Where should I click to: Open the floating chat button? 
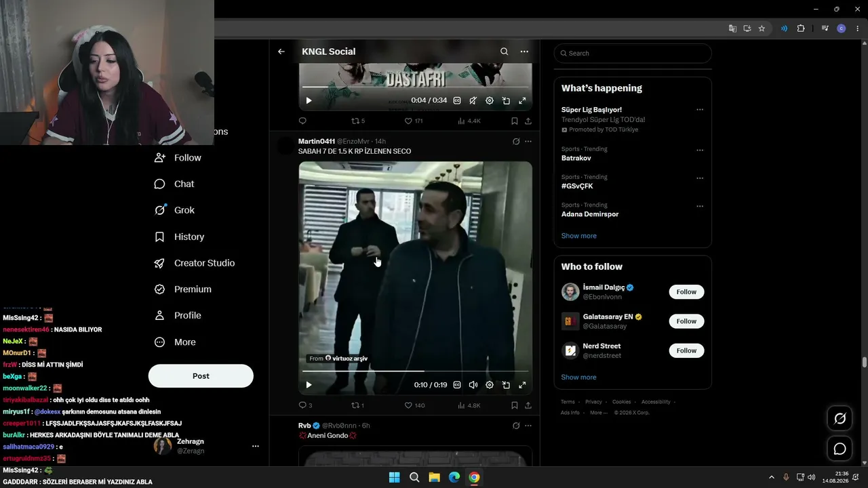click(840, 449)
